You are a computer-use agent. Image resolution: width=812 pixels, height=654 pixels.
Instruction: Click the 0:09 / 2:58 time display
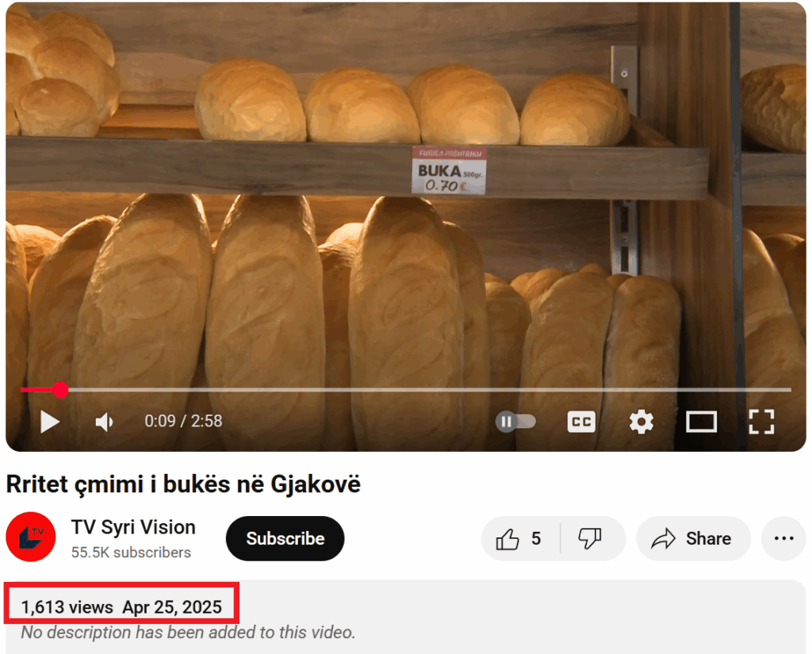pos(183,421)
